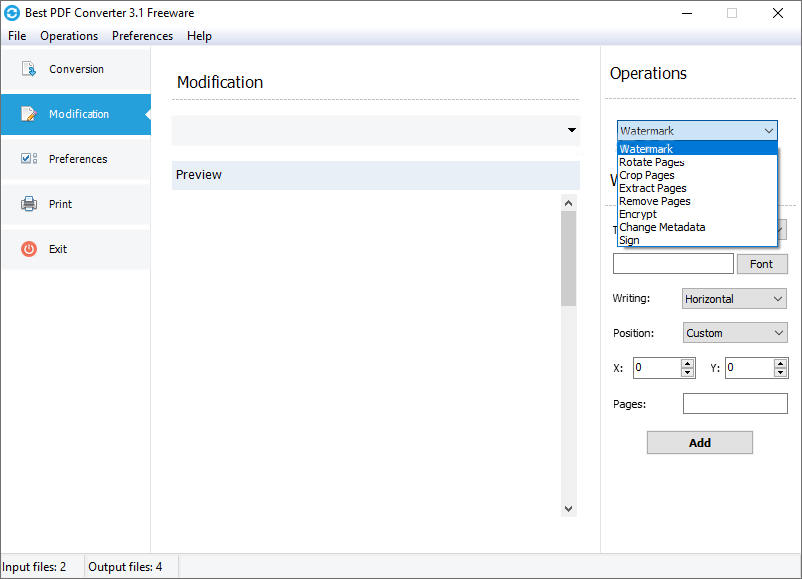Increase the X value with up arrow

click(687, 364)
